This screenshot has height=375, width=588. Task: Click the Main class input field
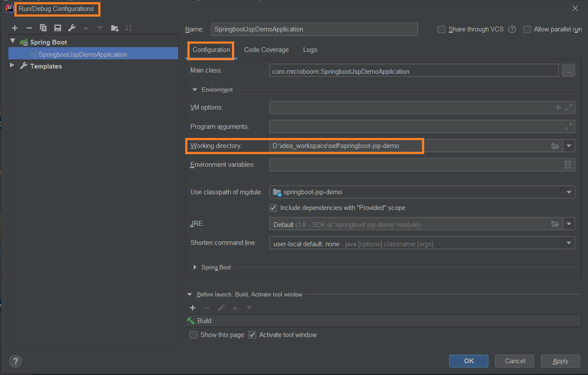point(414,71)
